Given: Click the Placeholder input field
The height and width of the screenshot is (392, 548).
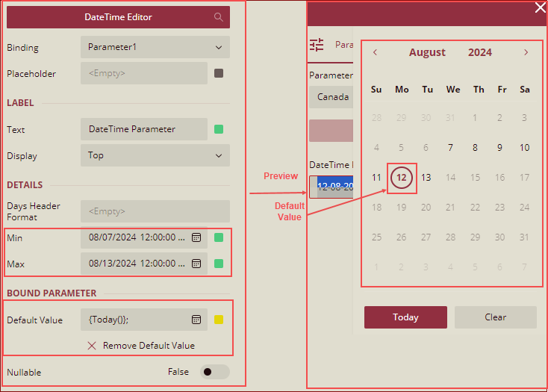Looking at the screenshot, I should [144, 73].
